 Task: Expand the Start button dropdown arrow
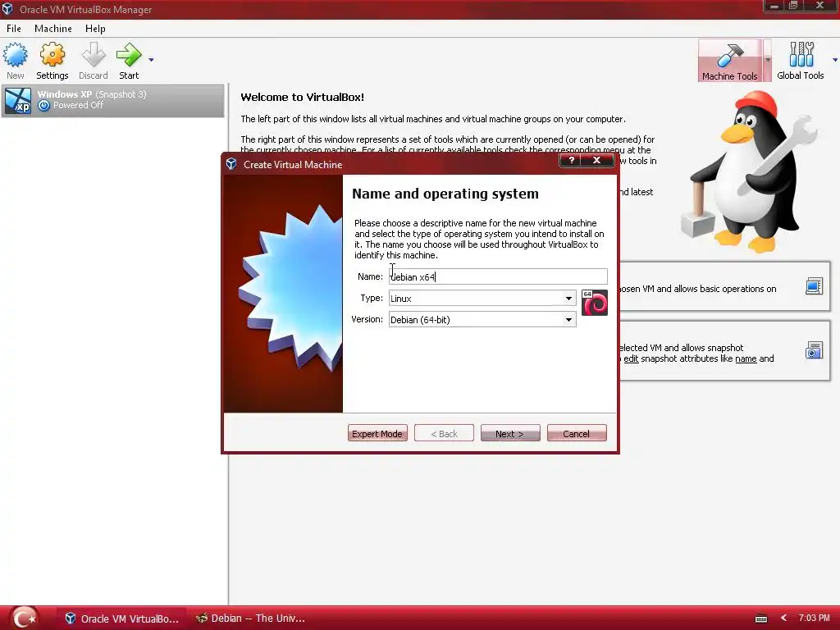(x=151, y=59)
